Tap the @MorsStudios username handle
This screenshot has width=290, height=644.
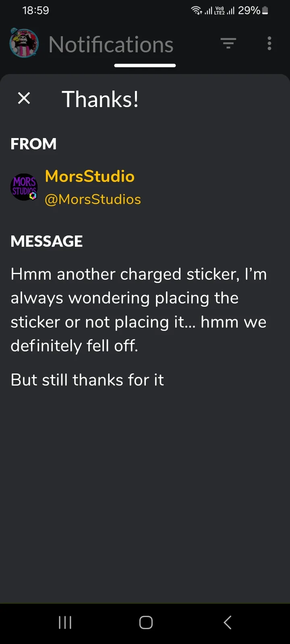click(93, 199)
